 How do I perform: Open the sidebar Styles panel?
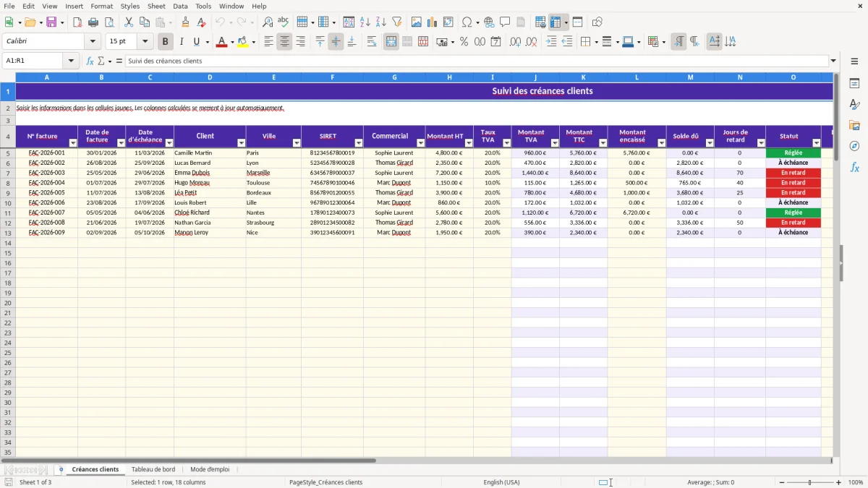(x=854, y=105)
